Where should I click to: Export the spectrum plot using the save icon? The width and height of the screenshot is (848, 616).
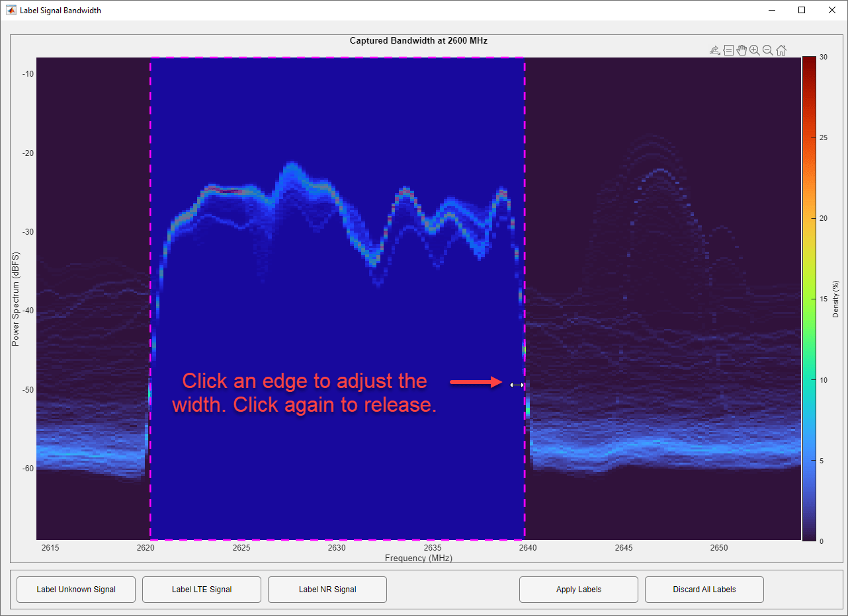coord(714,50)
